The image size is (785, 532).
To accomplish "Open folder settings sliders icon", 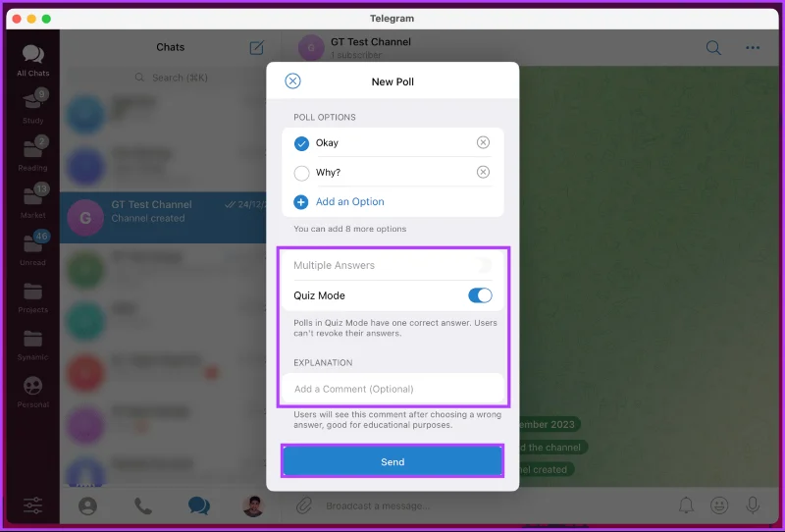I will (x=33, y=505).
